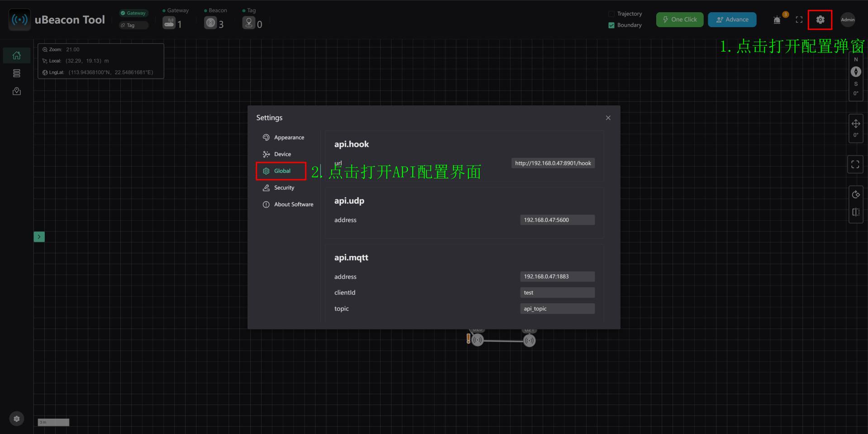Open the Home sidebar icon

(x=17, y=55)
